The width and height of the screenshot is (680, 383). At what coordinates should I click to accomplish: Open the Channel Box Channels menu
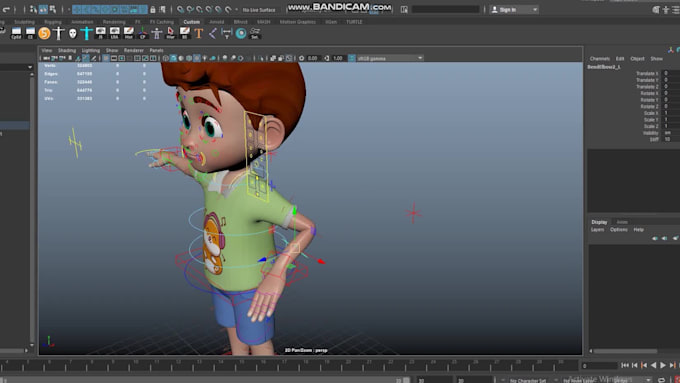pos(599,59)
